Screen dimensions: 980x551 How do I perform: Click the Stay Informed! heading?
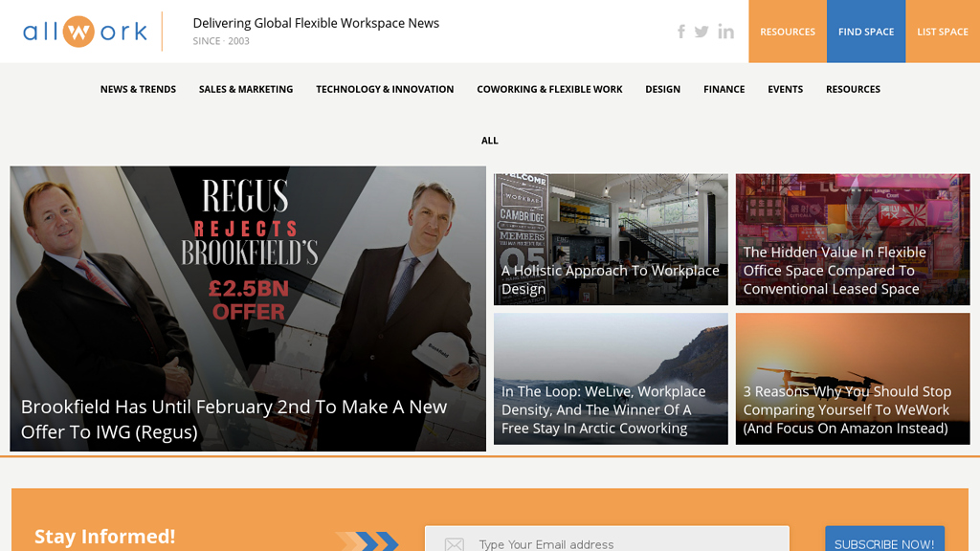[x=105, y=537]
